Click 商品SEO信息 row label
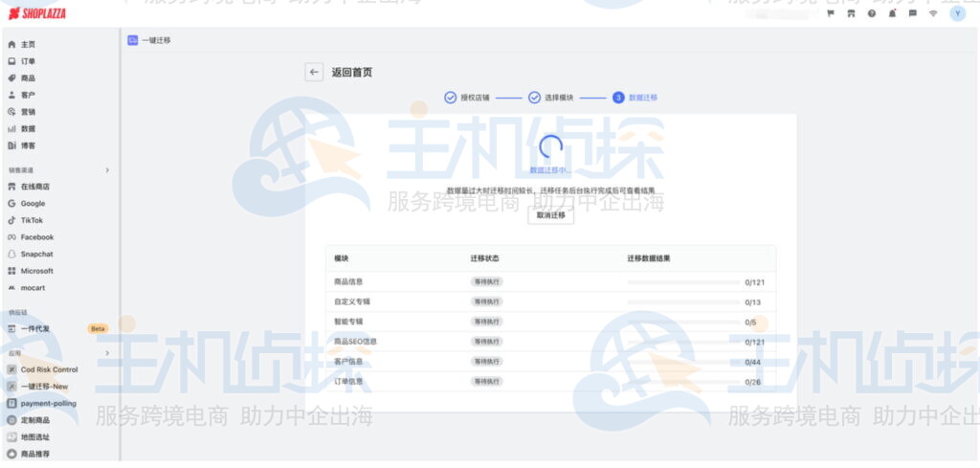This screenshot has width=980, height=468. [x=355, y=342]
